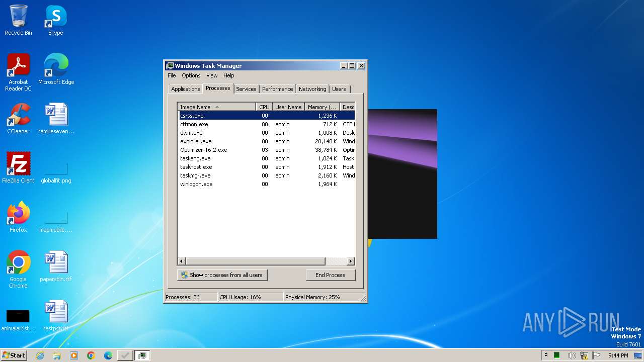Select the ctfmon.exe process row

266,124
